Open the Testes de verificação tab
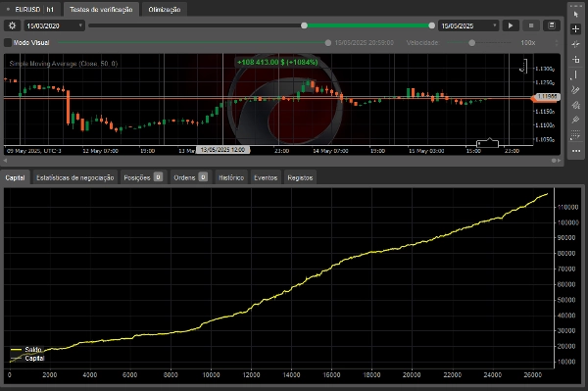This screenshot has width=588, height=391. [101, 10]
